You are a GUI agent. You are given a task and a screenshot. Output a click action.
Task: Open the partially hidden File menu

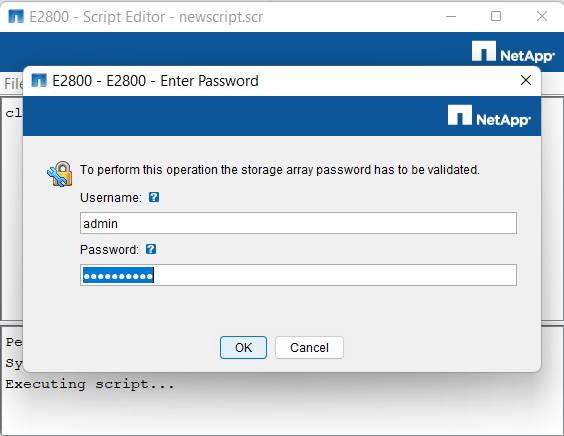tap(13, 84)
